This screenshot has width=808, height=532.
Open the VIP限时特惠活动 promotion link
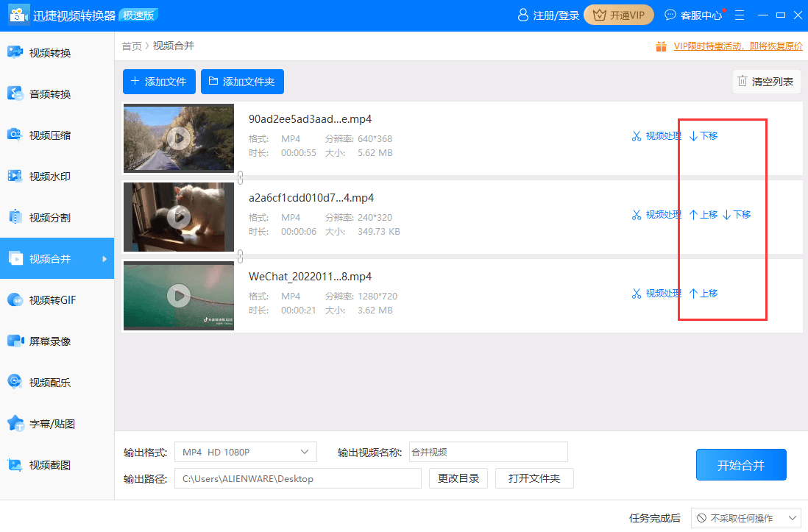738,46
